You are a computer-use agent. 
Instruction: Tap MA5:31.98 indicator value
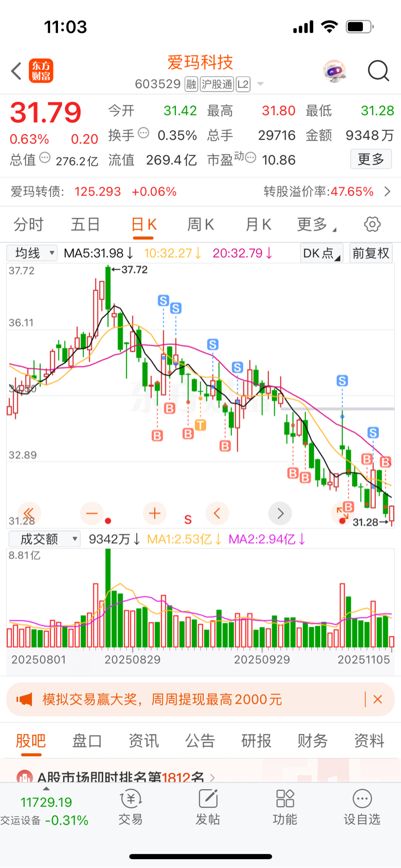(x=98, y=253)
